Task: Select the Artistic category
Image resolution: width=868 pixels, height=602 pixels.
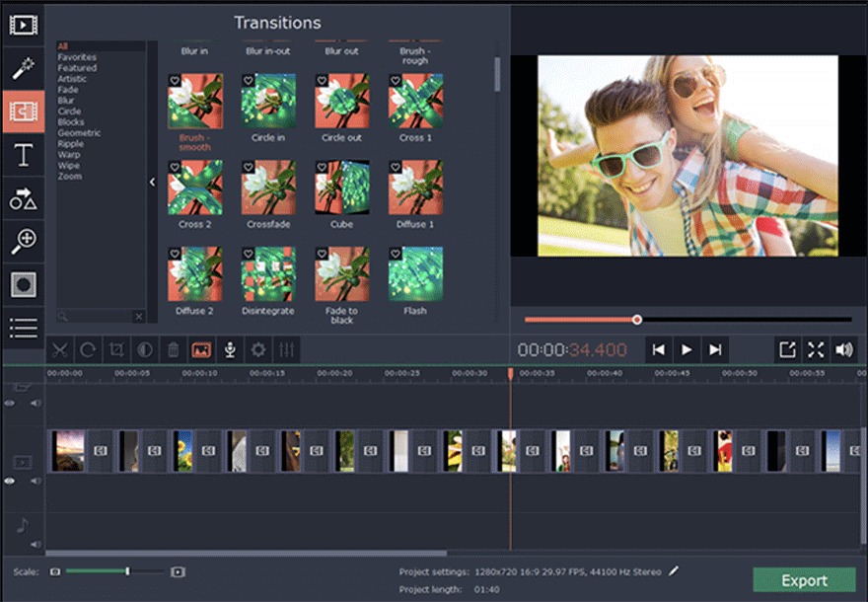Action: click(x=72, y=79)
